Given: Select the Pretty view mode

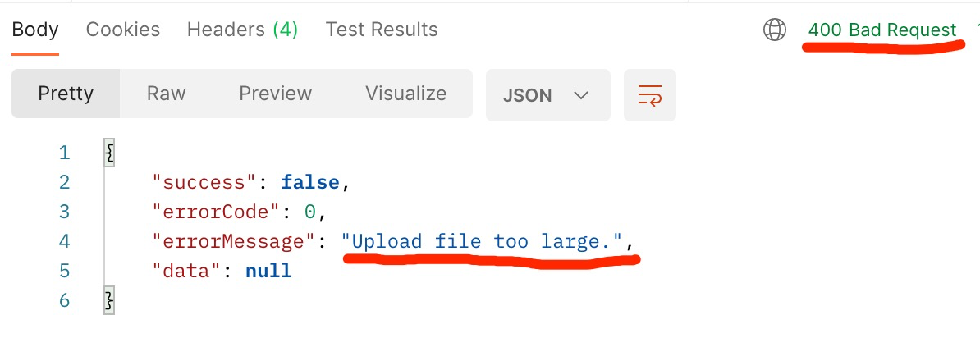Looking at the screenshot, I should 66,94.
